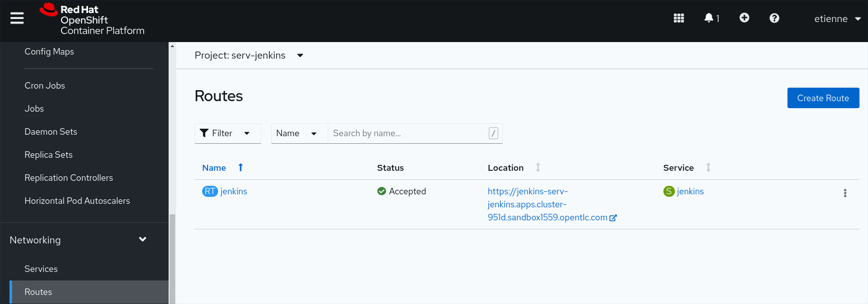Open the Filter dropdown
This screenshot has height=304, width=868.
click(x=228, y=133)
